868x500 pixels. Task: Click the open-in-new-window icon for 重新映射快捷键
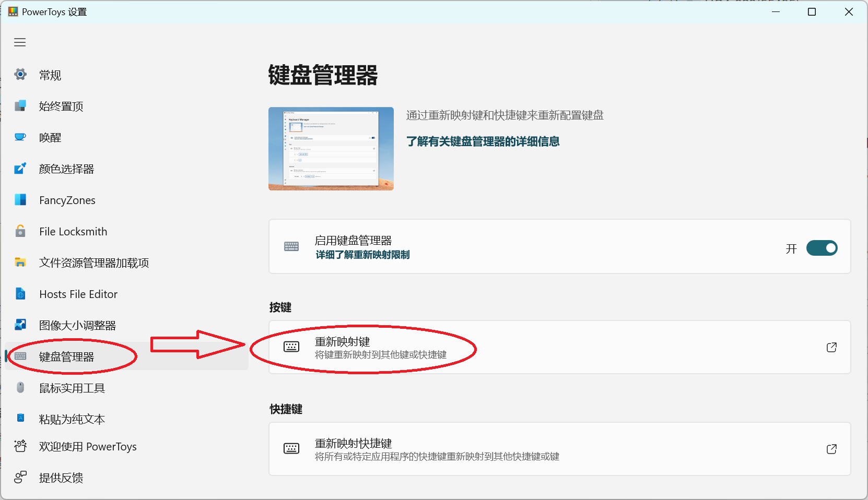(831, 449)
